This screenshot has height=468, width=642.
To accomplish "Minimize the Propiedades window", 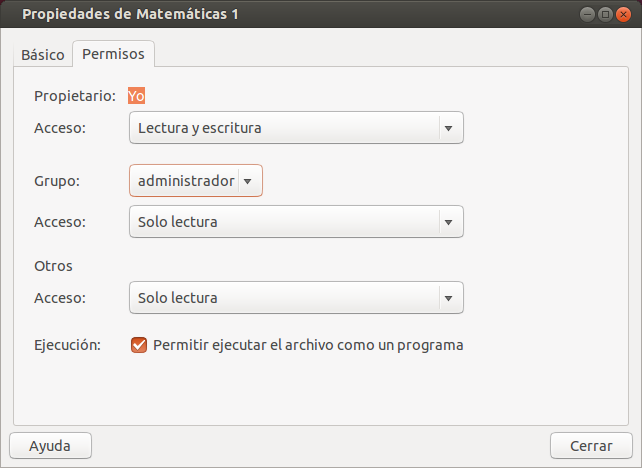I will click(588, 15).
